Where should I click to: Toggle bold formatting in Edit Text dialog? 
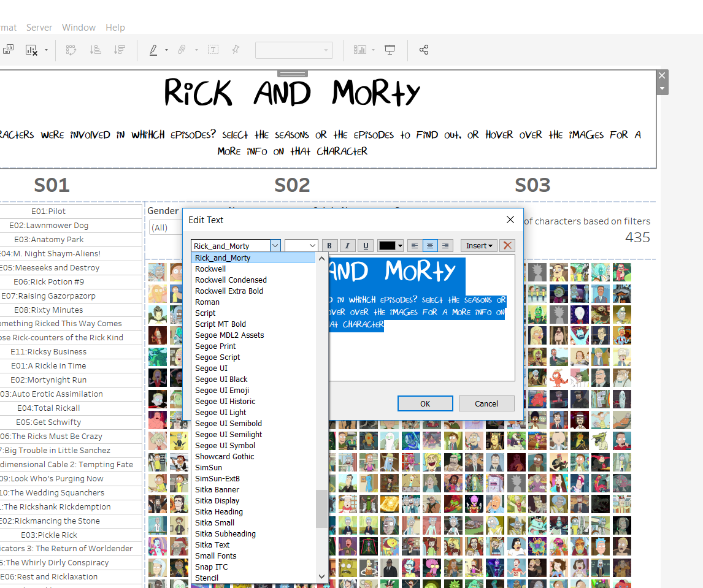click(329, 245)
